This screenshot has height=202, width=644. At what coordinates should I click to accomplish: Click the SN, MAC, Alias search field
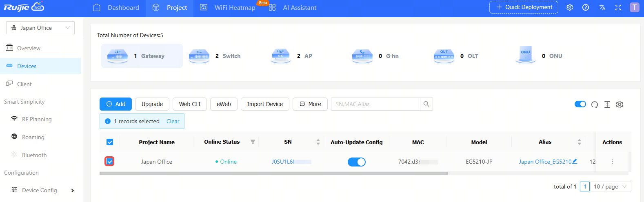(375, 104)
